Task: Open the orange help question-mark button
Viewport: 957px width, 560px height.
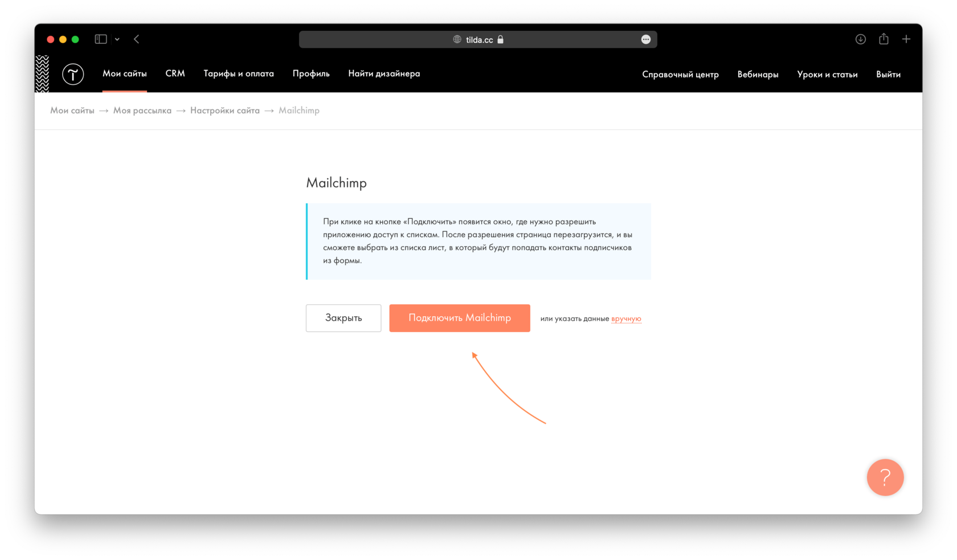Action: (x=885, y=477)
